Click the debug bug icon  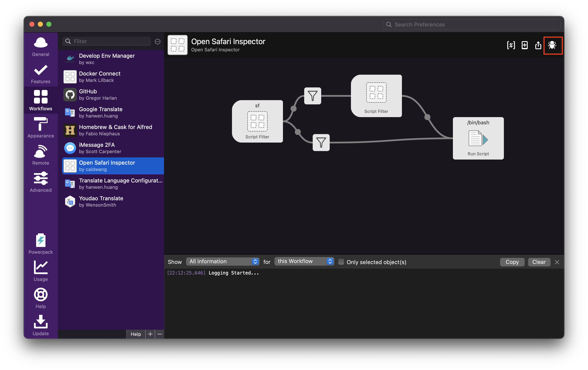[x=552, y=45]
